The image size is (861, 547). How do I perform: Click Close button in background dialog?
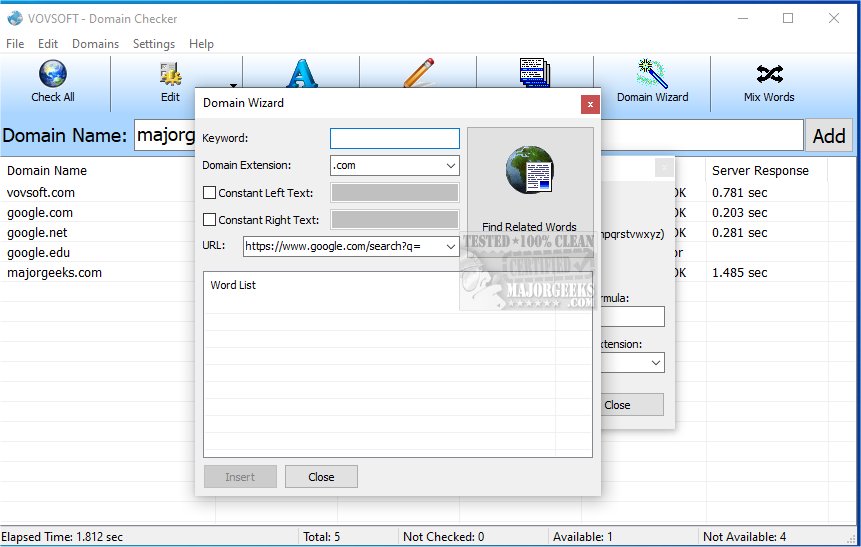pos(631,405)
